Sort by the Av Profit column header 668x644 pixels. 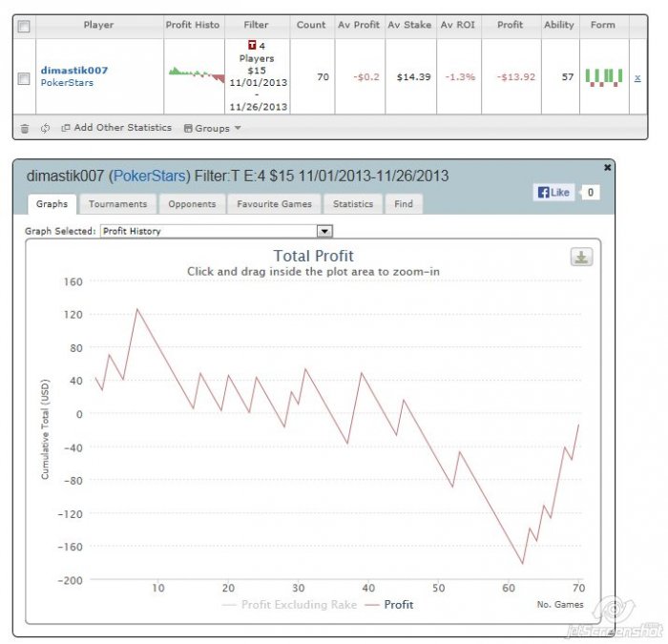359,25
